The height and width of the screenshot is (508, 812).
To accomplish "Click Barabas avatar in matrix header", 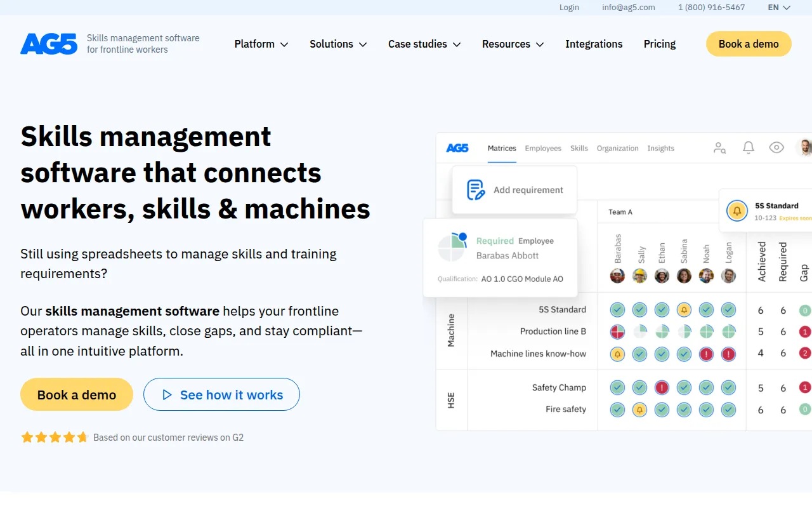I will point(618,276).
